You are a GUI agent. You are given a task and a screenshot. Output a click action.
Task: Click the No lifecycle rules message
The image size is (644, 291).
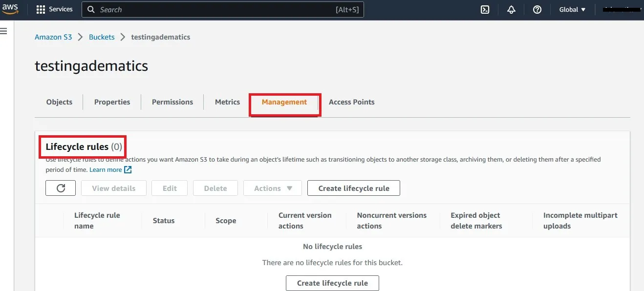332,247
